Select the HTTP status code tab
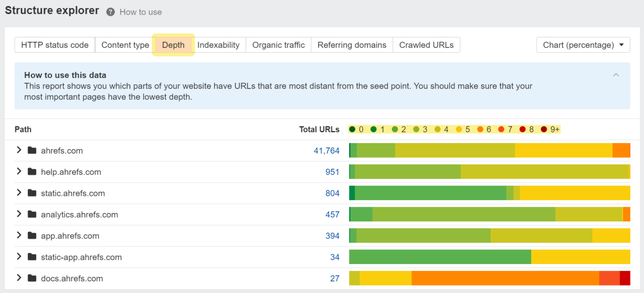This screenshot has width=644, height=293. click(x=55, y=45)
